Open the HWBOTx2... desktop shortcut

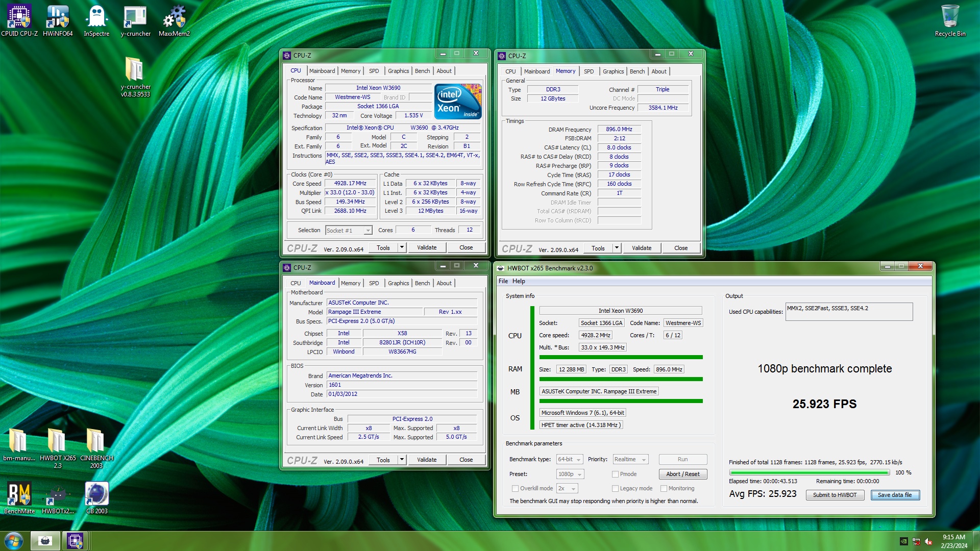click(58, 498)
